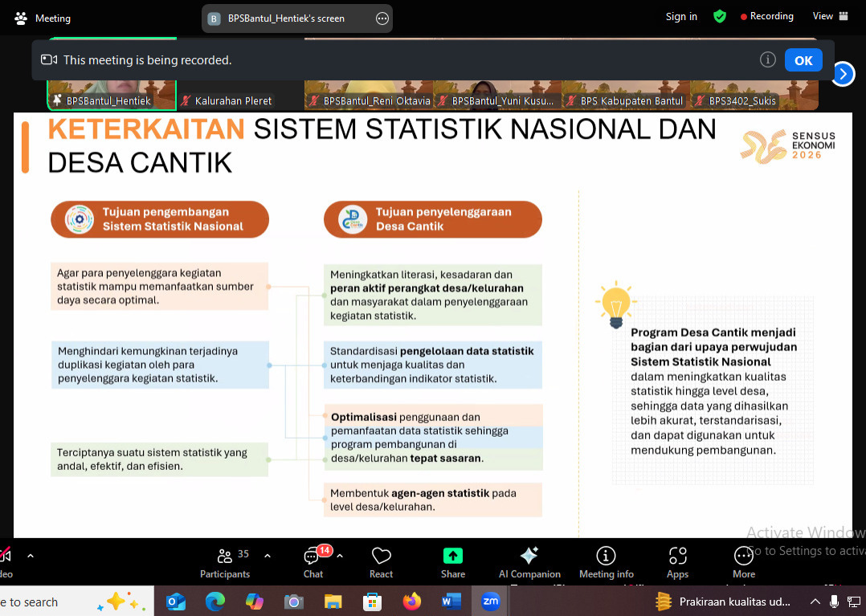The height and width of the screenshot is (616, 866).
Task: Open File Explorer from the taskbar
Action: (x=333, y=602)
